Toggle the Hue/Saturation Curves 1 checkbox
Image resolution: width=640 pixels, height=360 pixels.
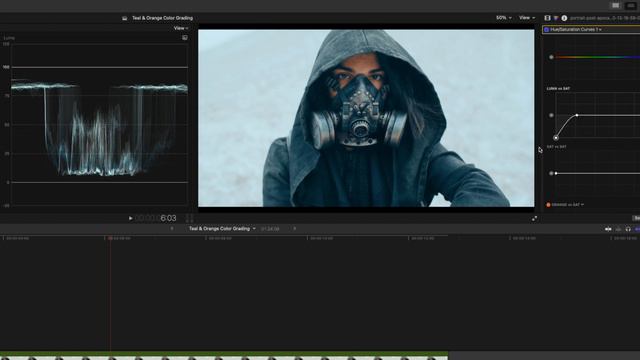pos(547,29)
